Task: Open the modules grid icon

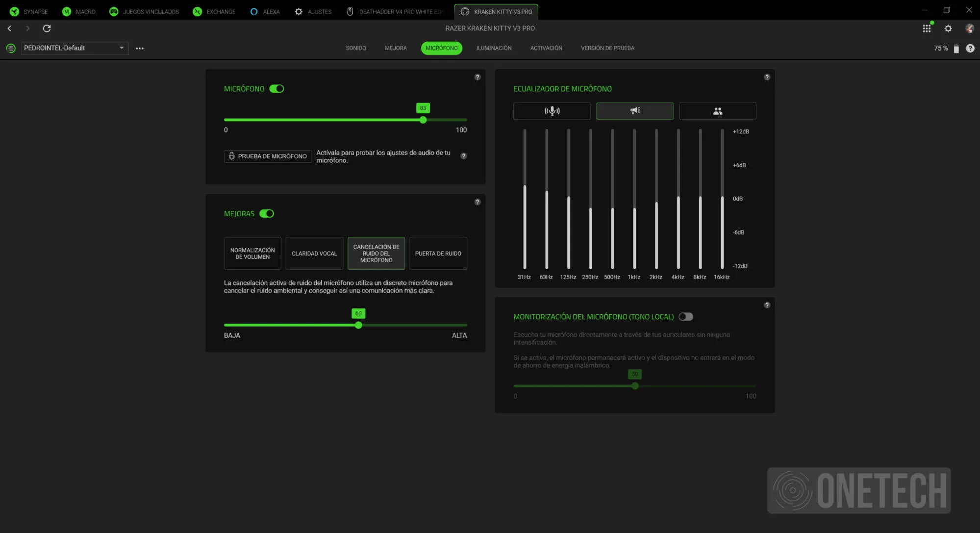Action: tap(927, 28)
